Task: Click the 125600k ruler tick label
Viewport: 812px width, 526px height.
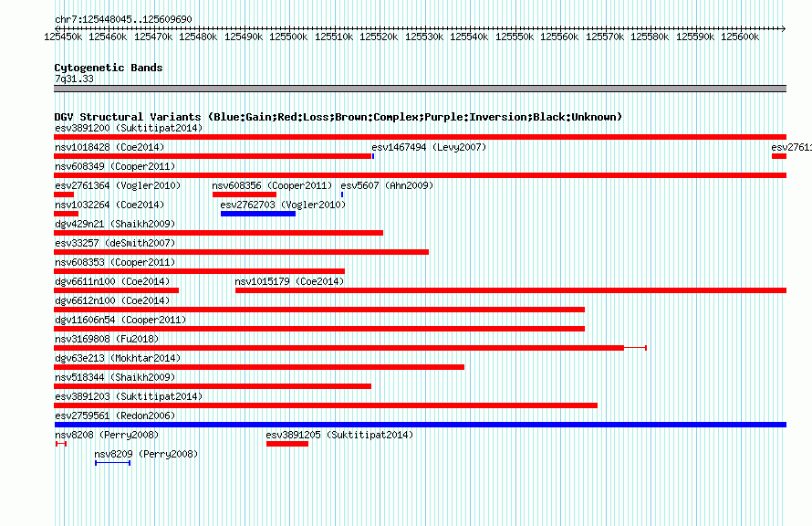Action: (740, 37)
